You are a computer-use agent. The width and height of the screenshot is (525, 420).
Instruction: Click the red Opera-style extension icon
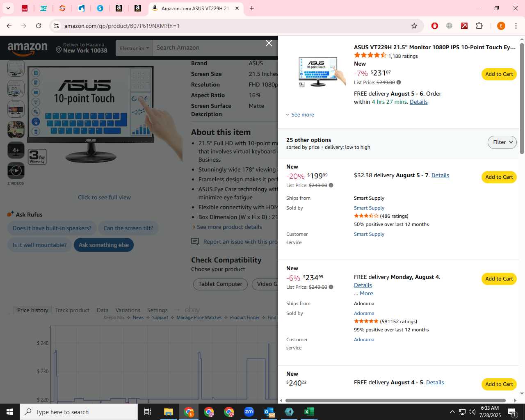tap(435, 26)
